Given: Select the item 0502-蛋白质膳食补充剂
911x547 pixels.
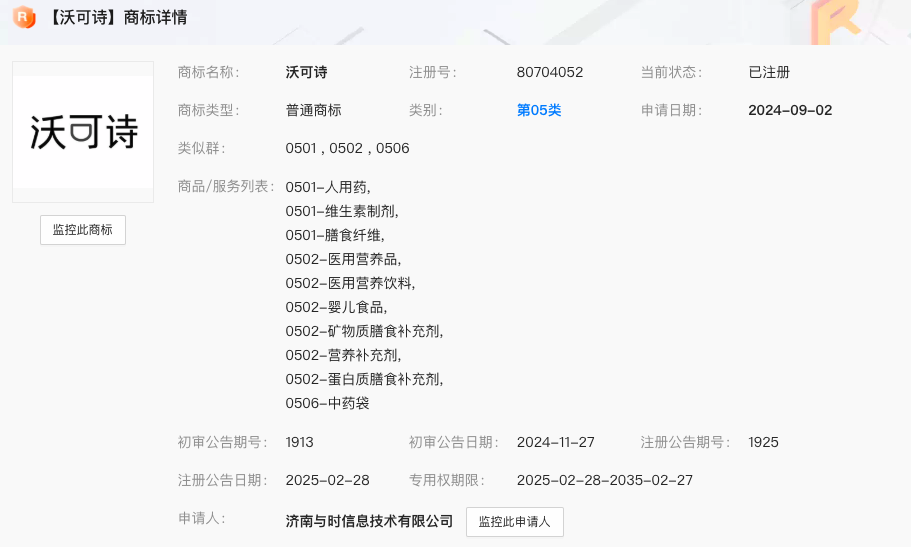Looking at the screenshot, I should click(364, 379).
